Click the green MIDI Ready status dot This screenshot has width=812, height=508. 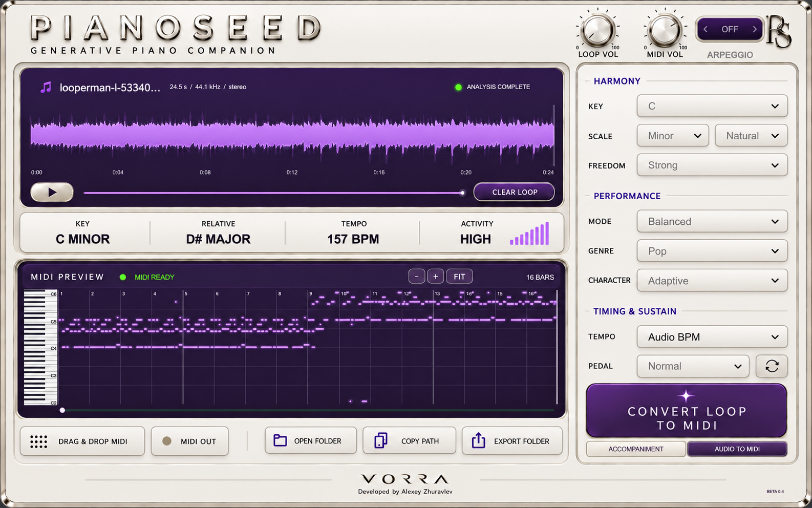[x=123, y=277]
